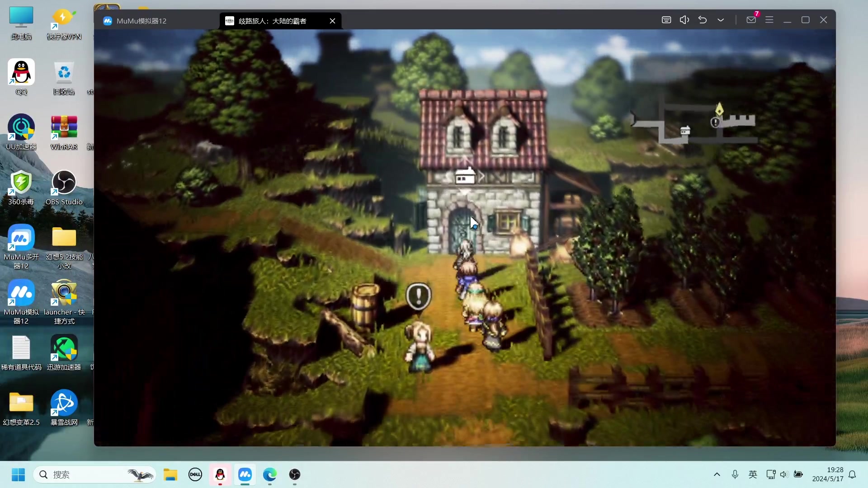
Task: Tap the wooden barrel in the game
Action: (366, 305)
